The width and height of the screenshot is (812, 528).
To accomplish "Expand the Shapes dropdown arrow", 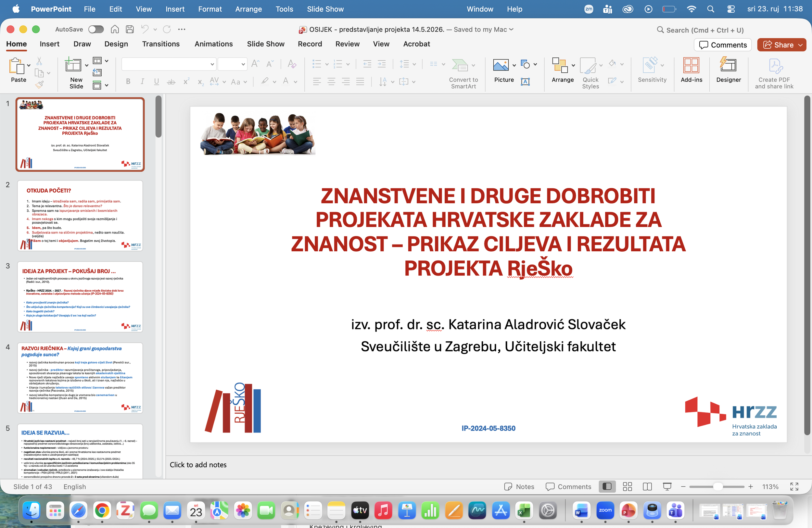I will pos(535,64).
